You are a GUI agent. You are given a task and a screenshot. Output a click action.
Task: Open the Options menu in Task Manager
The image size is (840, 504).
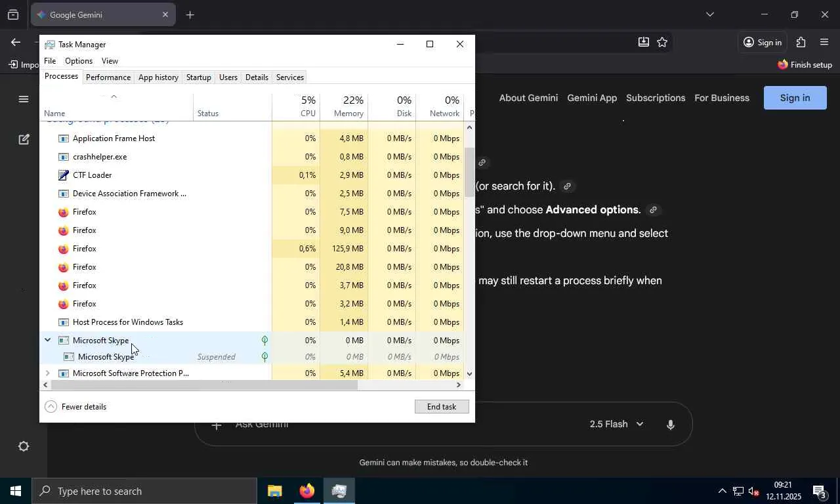pyautogui.click(x=79, y=61)
